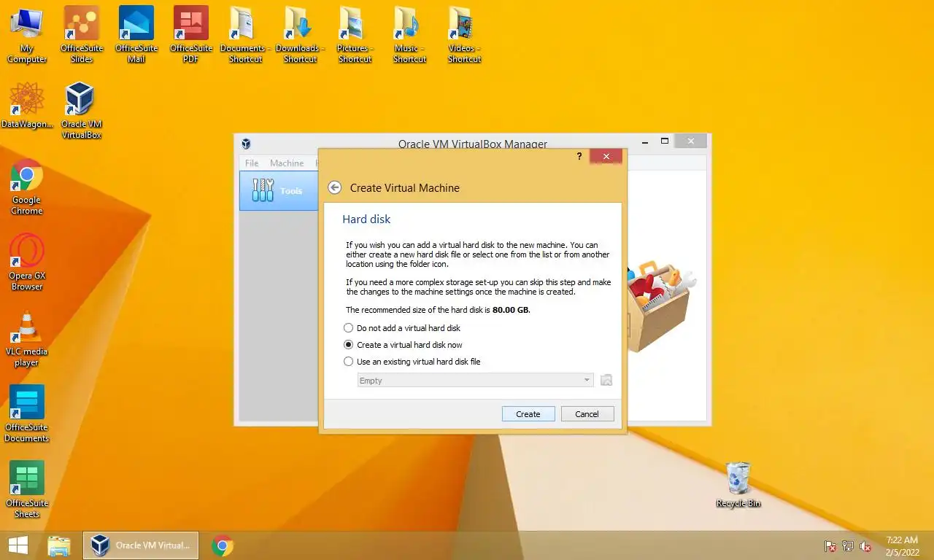Click the Create button

[528, 414]
